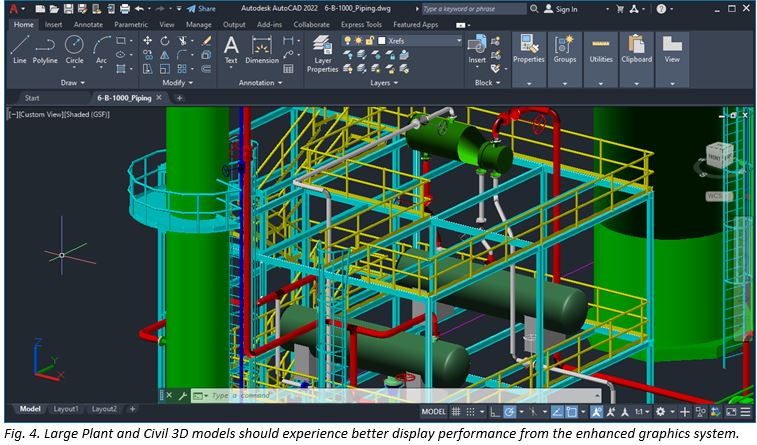Switch to the Start file tab

tap(32, 98)
